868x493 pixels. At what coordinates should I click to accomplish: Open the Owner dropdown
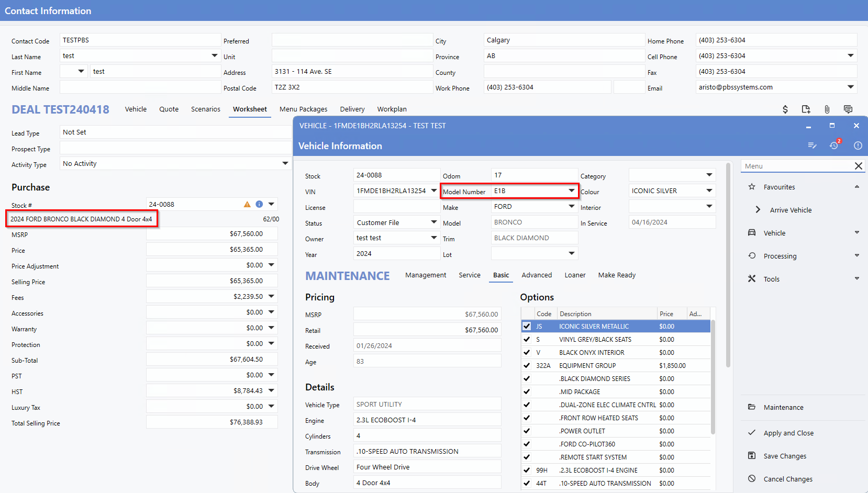433,238
